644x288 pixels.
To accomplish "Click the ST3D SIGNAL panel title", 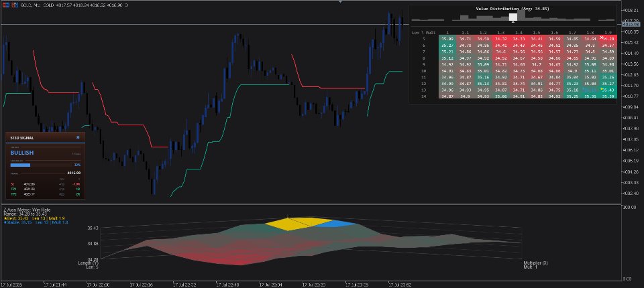I will coord(21,138).
